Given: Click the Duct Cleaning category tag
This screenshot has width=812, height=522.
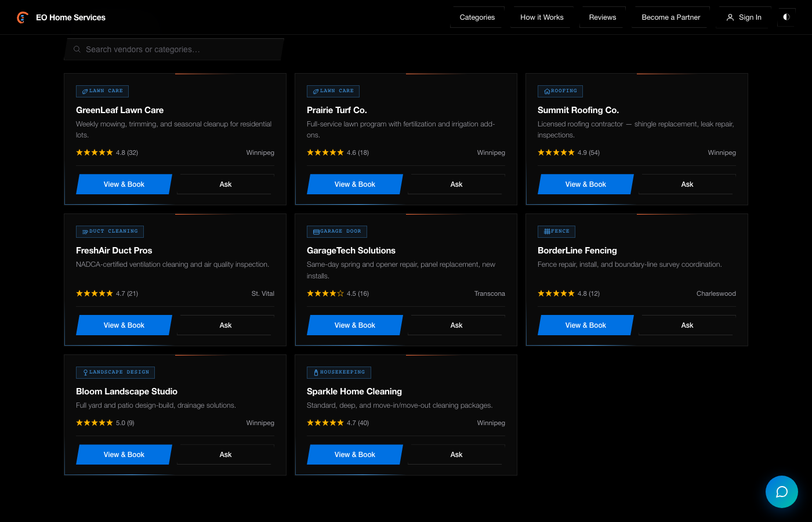Looking at the screenshot, I should pyautogui.click(x=110, y=231).
